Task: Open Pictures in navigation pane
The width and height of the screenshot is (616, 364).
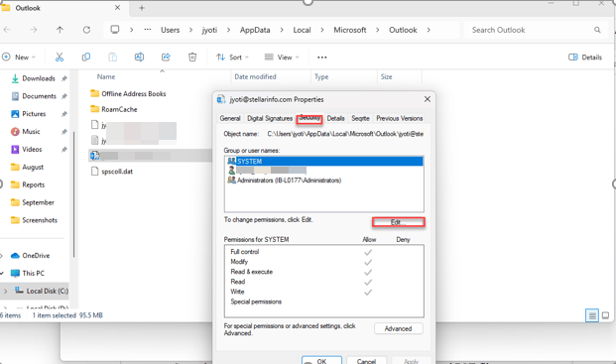Action: (34, 114)
